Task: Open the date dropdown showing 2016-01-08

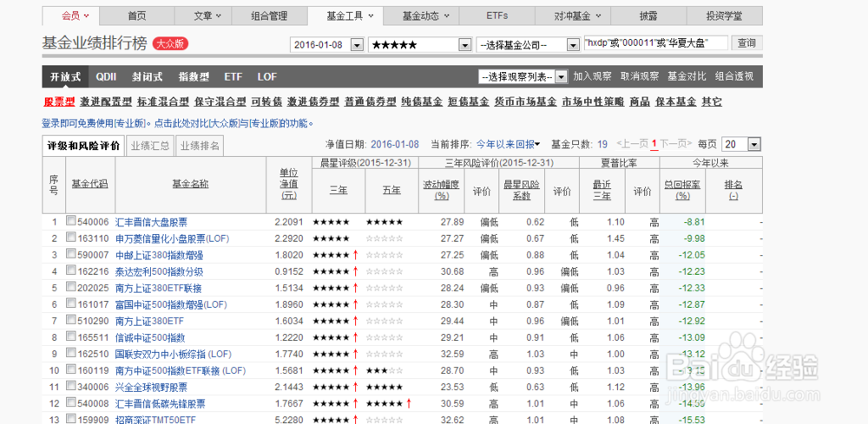Action: coord(357,45)
